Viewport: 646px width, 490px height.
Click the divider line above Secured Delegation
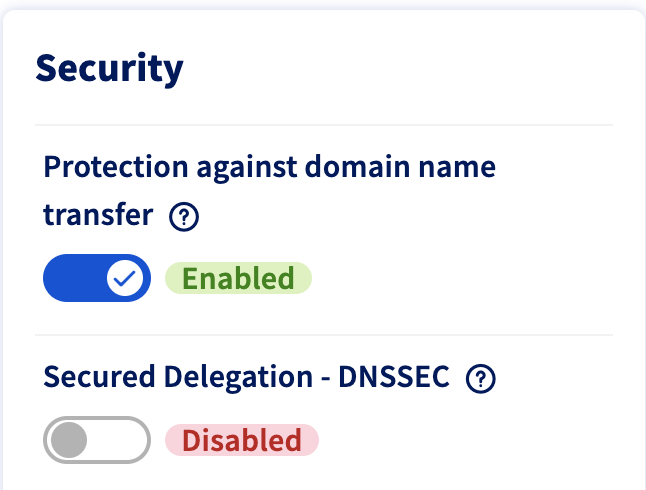pos(324,335)
